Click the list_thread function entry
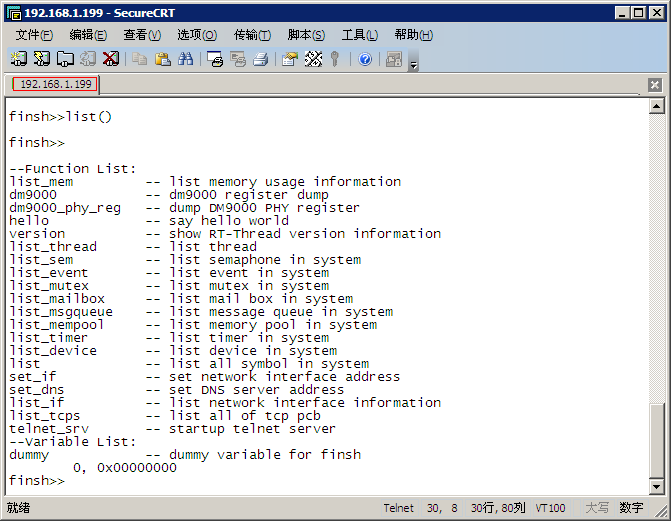Image resolution: width=671 pixels, height=521 pixels. pyautogui.click(x=53, y=247)
